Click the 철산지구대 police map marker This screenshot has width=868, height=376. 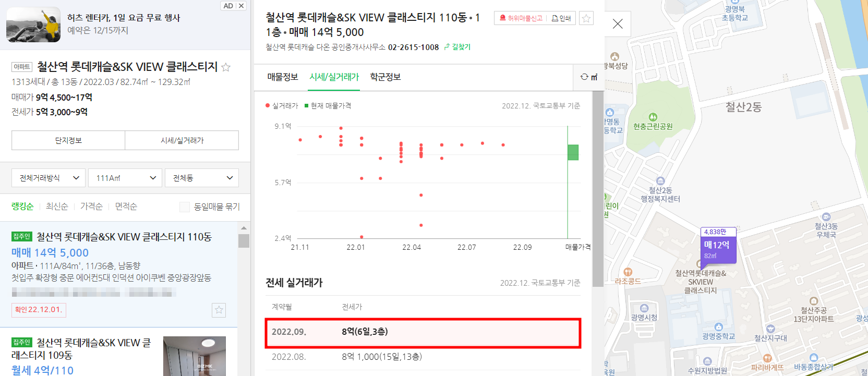[x=771, y=329]
